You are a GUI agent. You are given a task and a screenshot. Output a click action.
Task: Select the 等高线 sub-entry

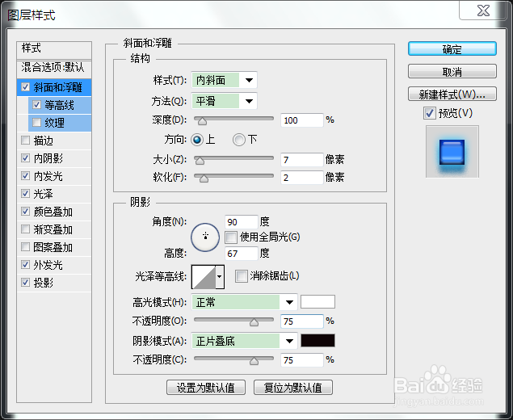59,105
